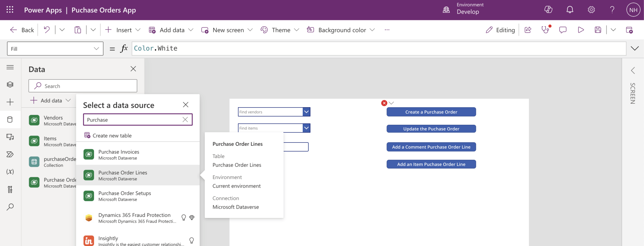Click the Share app icon
644x246 pixels.
(x=528, y=30)
